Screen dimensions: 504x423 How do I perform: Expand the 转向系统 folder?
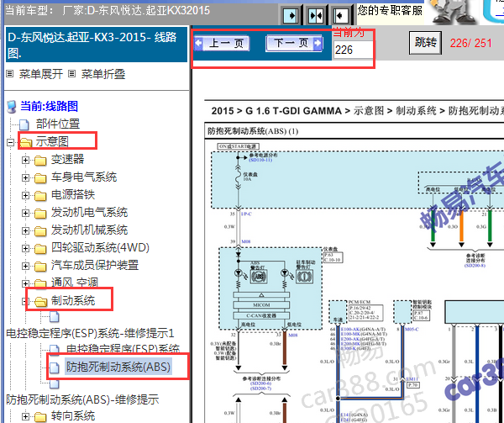(x=26, y=416)
